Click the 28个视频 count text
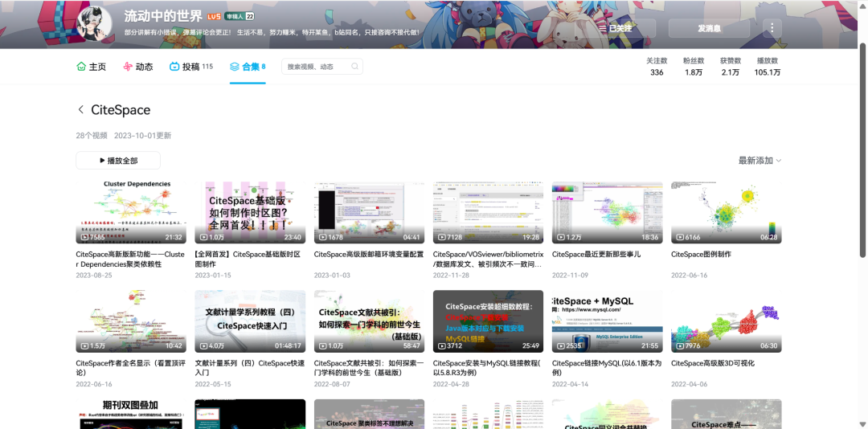This screenshot has width=868, height=429. click(x=92, y=136)
